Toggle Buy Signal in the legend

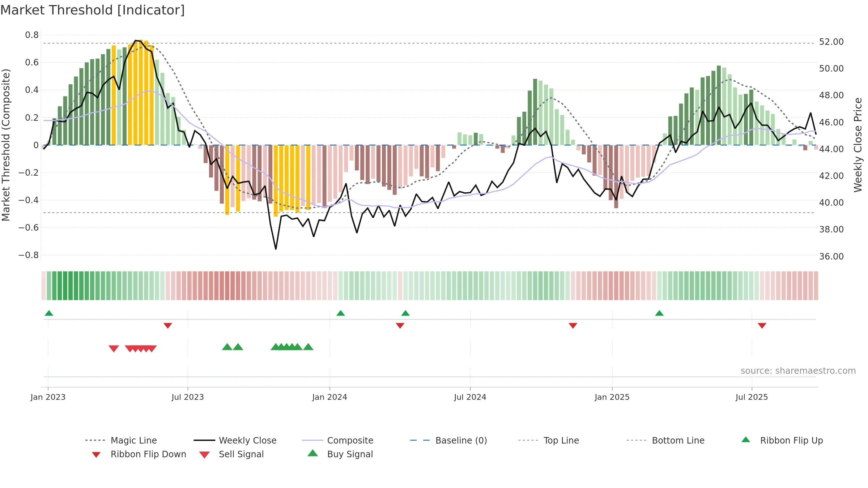click(x=340, y=454)
